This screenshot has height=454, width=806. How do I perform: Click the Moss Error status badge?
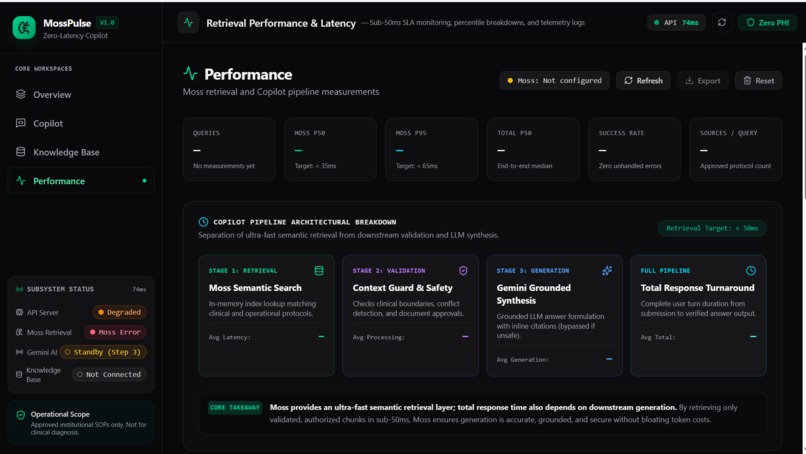[x=115, y=332]
